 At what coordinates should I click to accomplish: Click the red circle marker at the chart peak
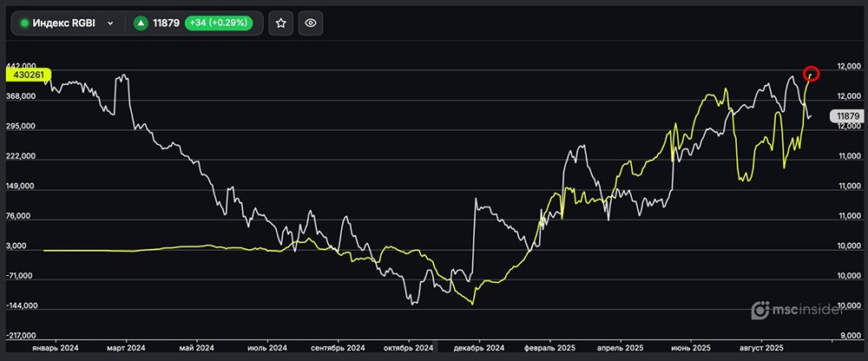tap(812, 74)
